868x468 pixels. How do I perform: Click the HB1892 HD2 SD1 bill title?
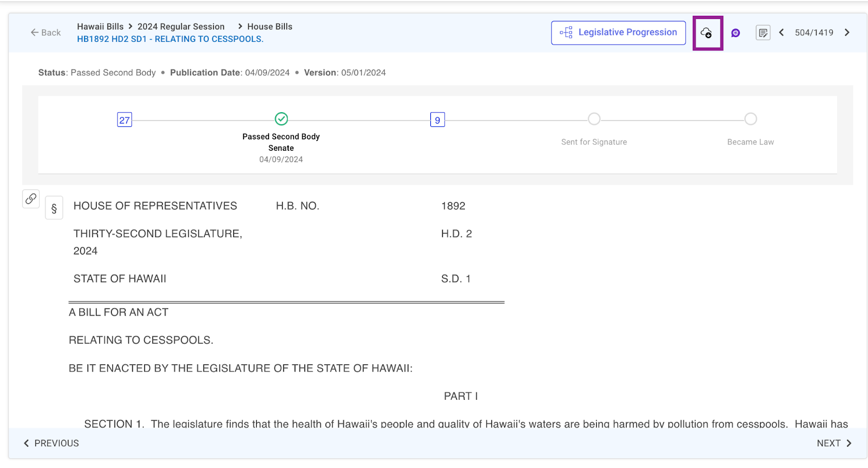(170, 39)
